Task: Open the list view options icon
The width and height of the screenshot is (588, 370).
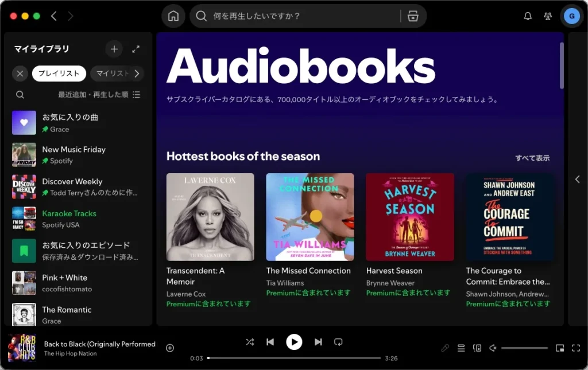Action: [137, 95]
